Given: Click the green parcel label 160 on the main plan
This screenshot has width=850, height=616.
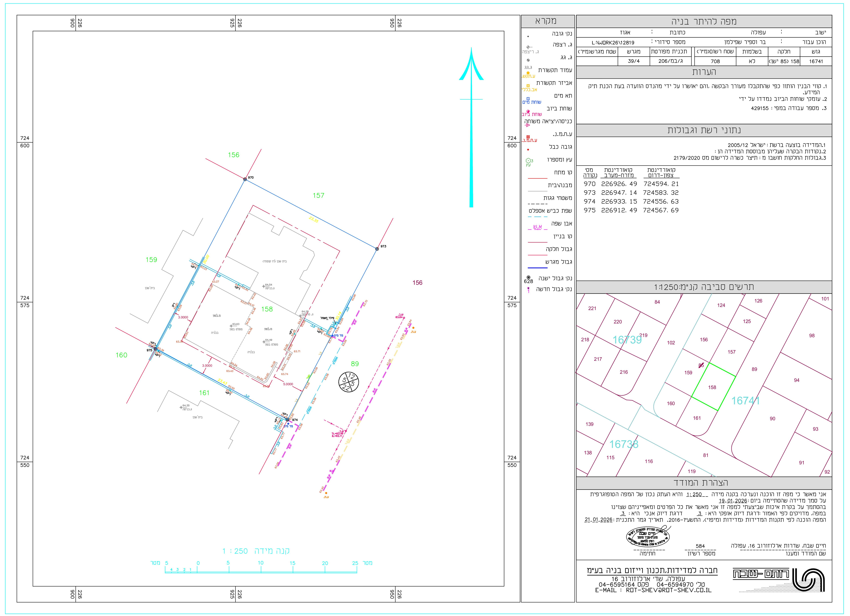Looking at the screenshot, I should pyautogui.click(x=121, y=355).
